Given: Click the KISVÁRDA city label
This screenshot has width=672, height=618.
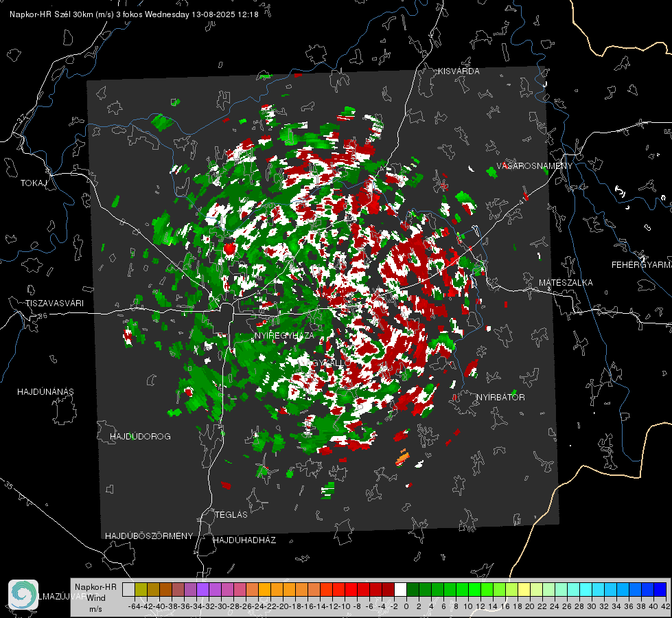Looking at the screenshot, I should point(459,71).
